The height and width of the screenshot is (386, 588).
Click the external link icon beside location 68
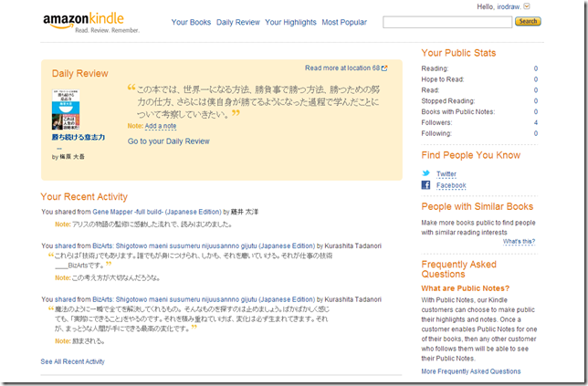(384, 68)
